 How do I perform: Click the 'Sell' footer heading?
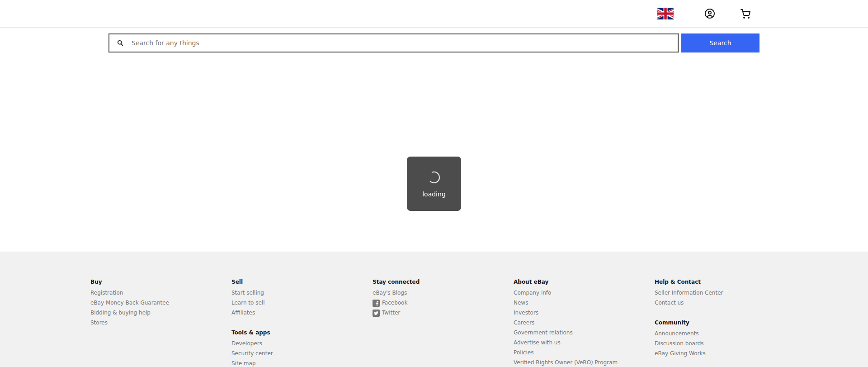(237, 282)
